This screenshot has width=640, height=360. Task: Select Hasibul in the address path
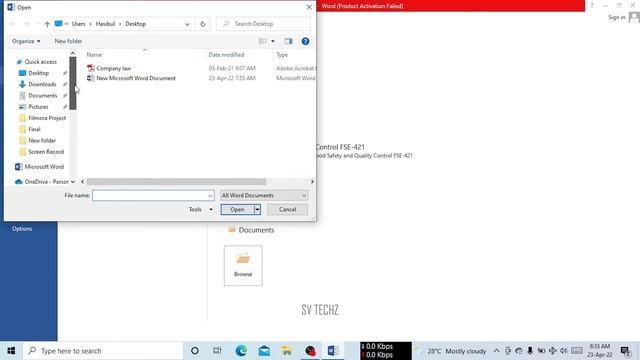pyautogui.click(x=105, y=24)
